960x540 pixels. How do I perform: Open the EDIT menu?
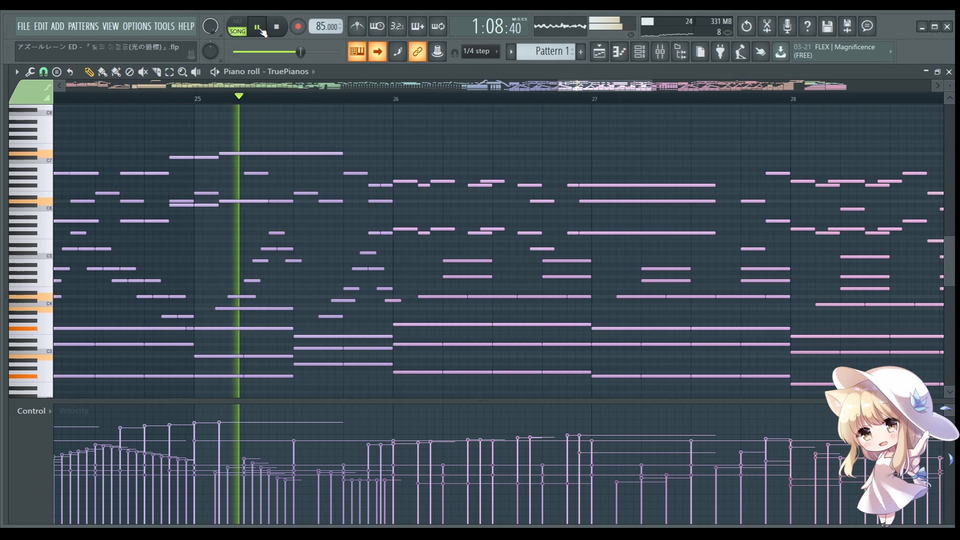(x=40, y=26)
